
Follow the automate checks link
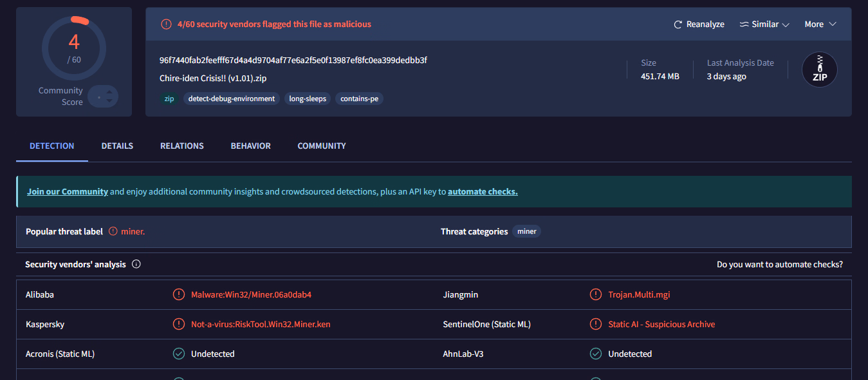pyautogui.click(x=483, y=191)
